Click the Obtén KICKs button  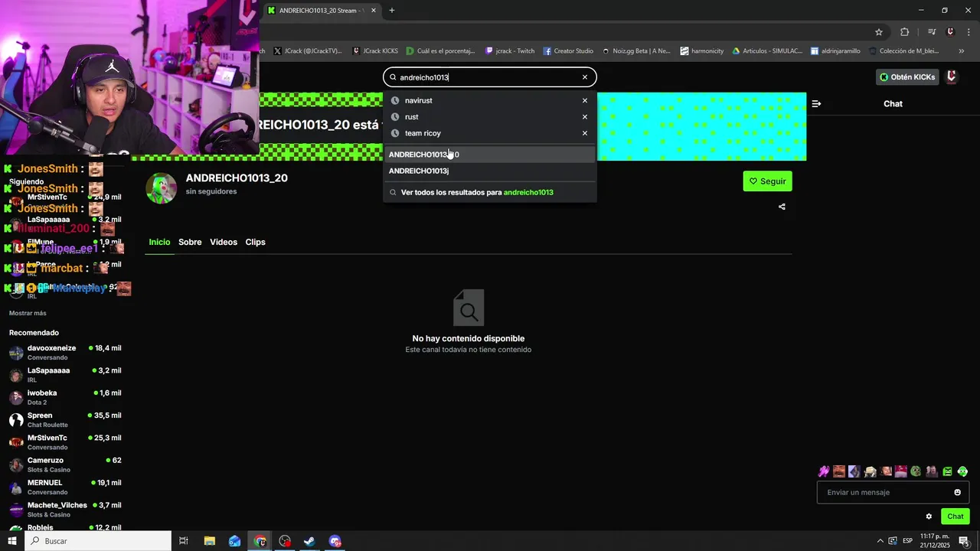pyautogui.click(x=907, y=77)
